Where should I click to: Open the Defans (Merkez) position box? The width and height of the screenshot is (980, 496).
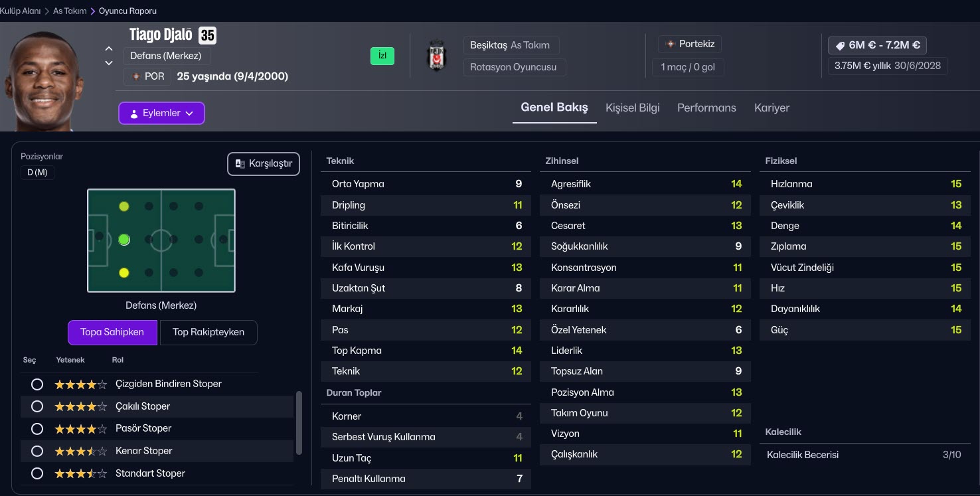(x=167, y=56)
